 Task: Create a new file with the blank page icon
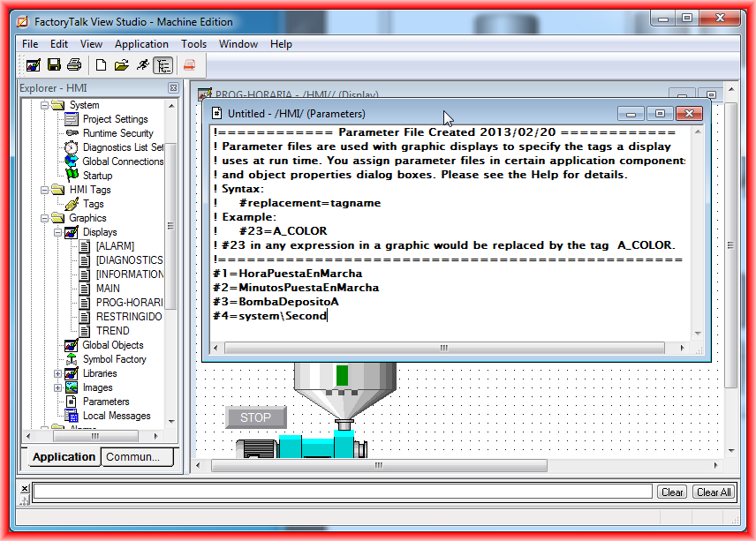[101, 64]
